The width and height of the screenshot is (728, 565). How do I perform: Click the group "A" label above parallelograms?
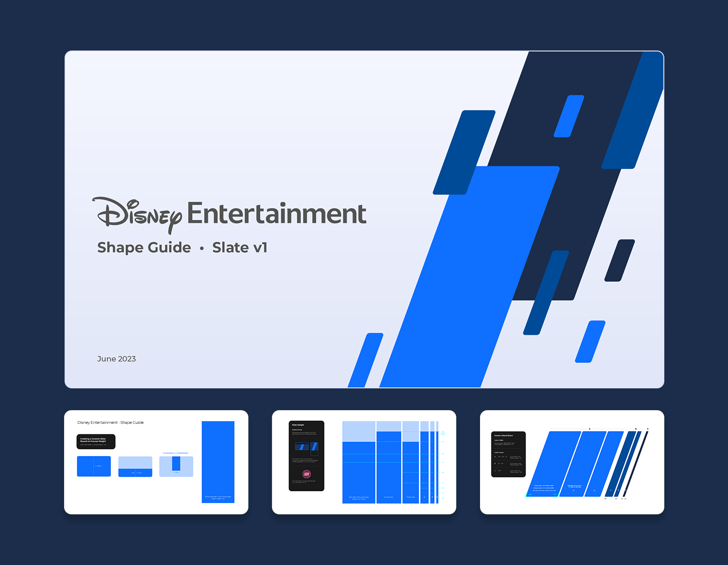tap(590, 429)
